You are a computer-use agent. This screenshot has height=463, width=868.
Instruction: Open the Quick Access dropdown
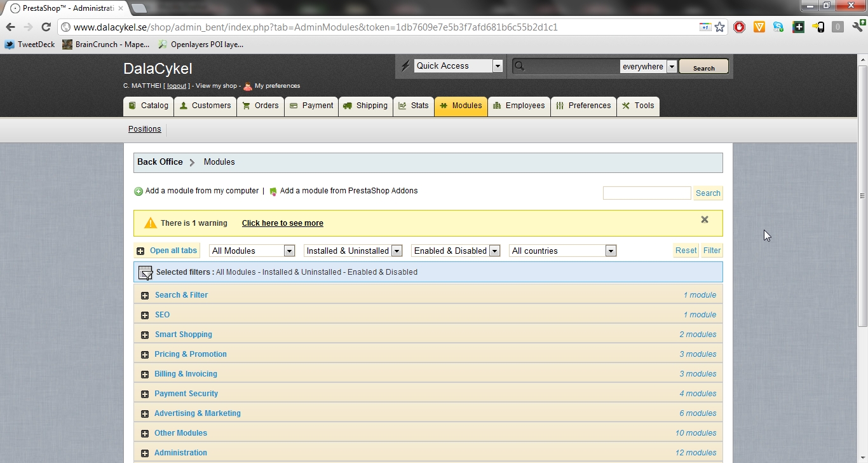click(x=458, y=66)
